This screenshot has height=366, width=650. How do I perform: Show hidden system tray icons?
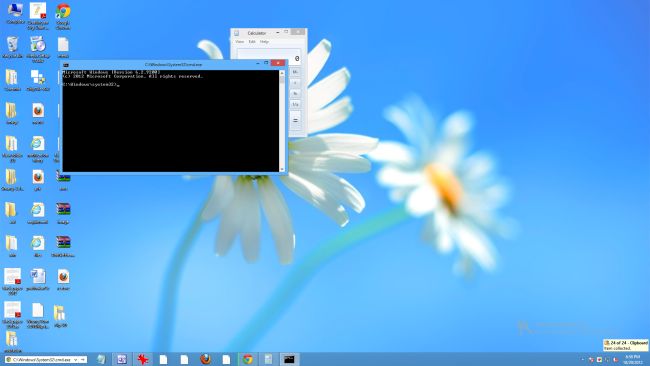pos(582,359)
